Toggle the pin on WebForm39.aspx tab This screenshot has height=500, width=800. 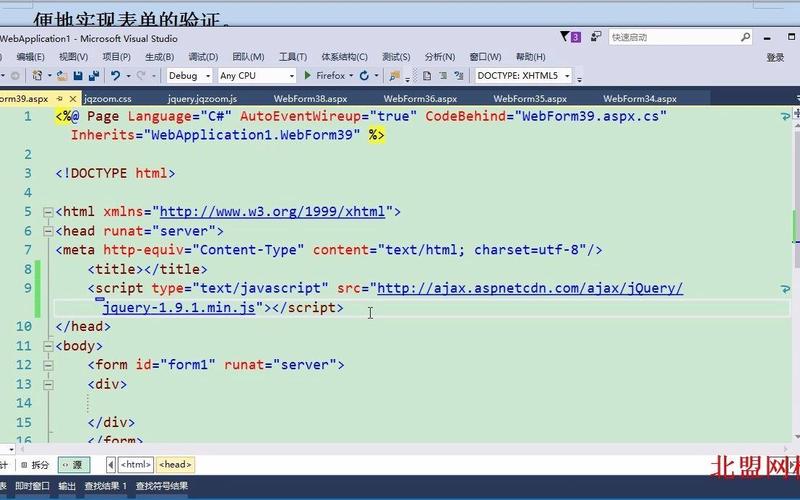[60, 98]
